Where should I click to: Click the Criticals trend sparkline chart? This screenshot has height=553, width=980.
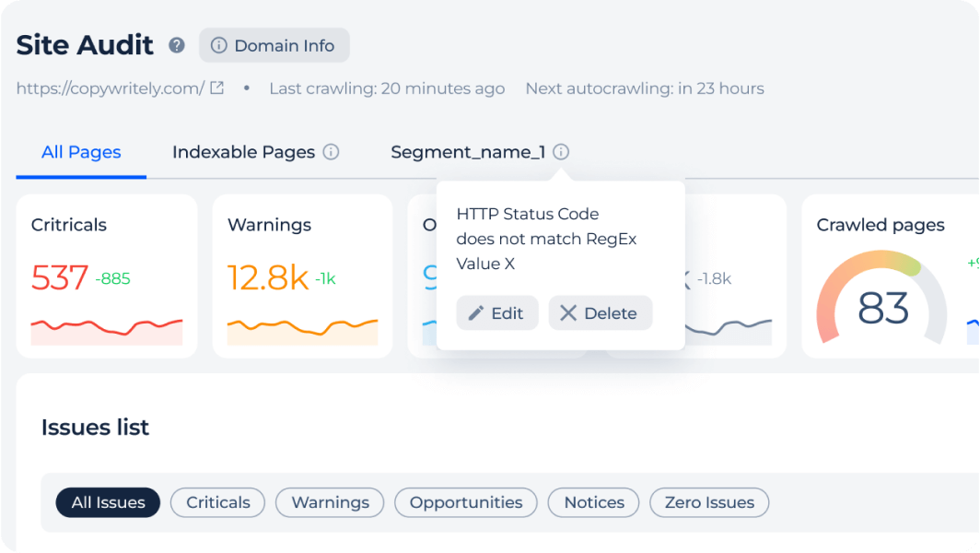107,332
